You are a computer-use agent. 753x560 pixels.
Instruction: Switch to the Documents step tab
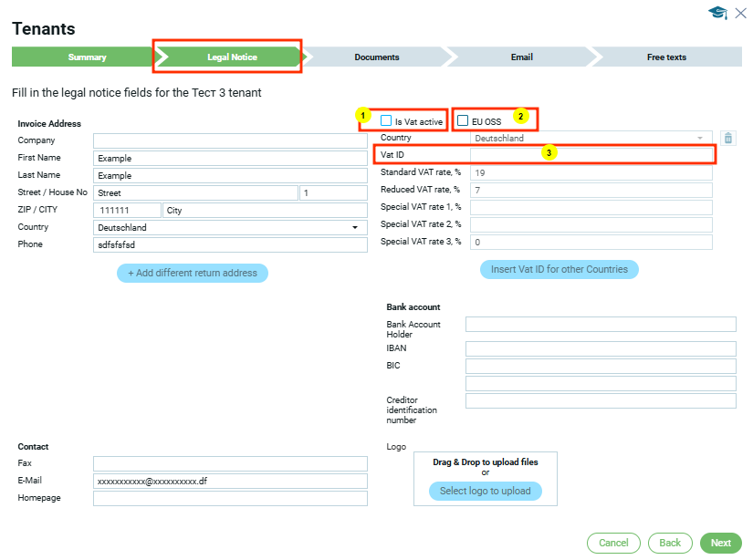coord(376,57)
